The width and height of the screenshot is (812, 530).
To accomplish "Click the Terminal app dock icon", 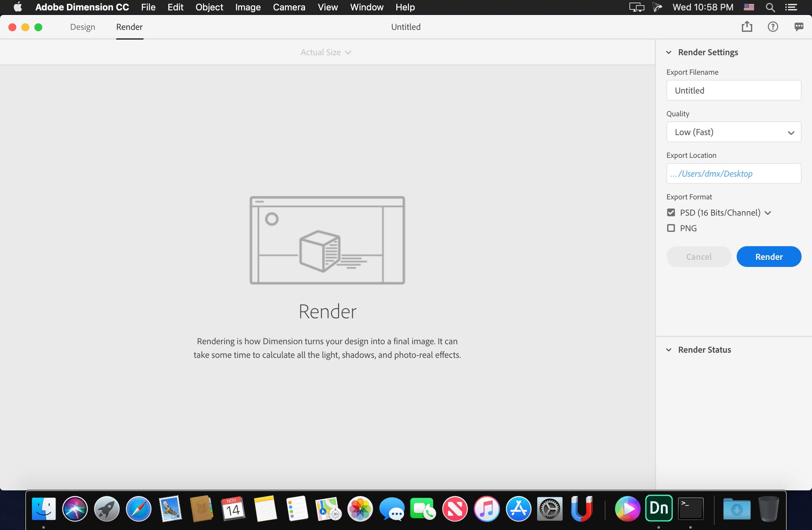I will click(x=691, y=508).
